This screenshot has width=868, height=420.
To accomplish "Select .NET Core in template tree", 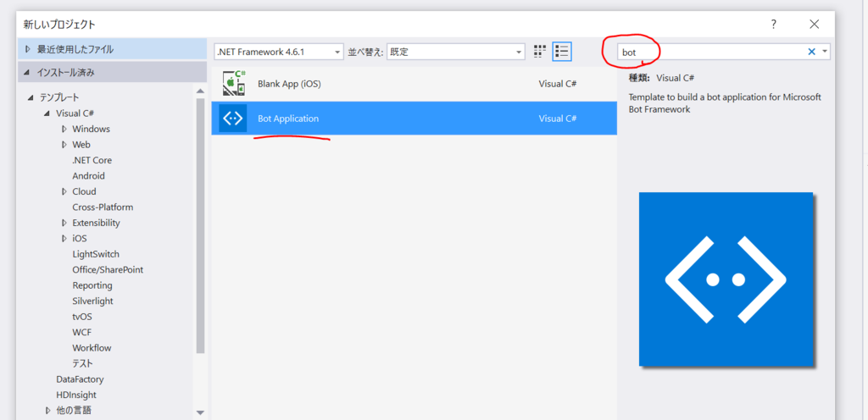I will pos(92,160).
